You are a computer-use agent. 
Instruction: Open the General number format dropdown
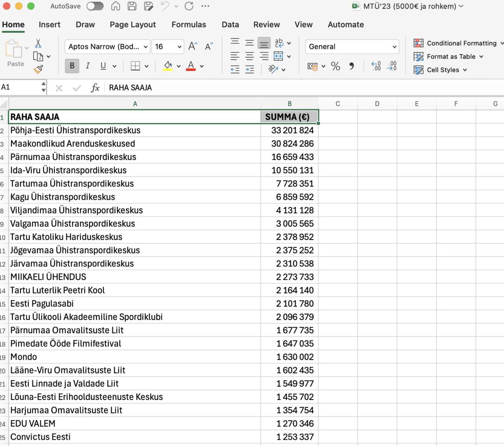(x=352, y=46)
